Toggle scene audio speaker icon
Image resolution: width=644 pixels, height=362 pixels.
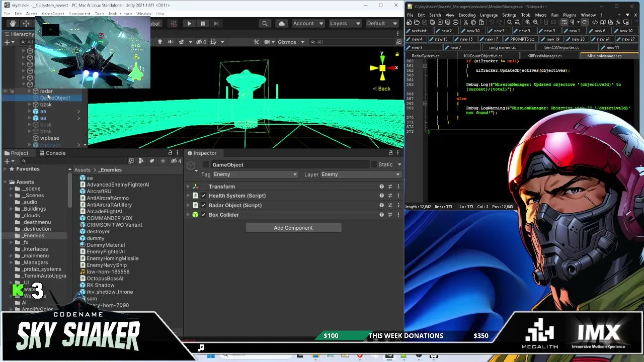[x=171, y=42]
